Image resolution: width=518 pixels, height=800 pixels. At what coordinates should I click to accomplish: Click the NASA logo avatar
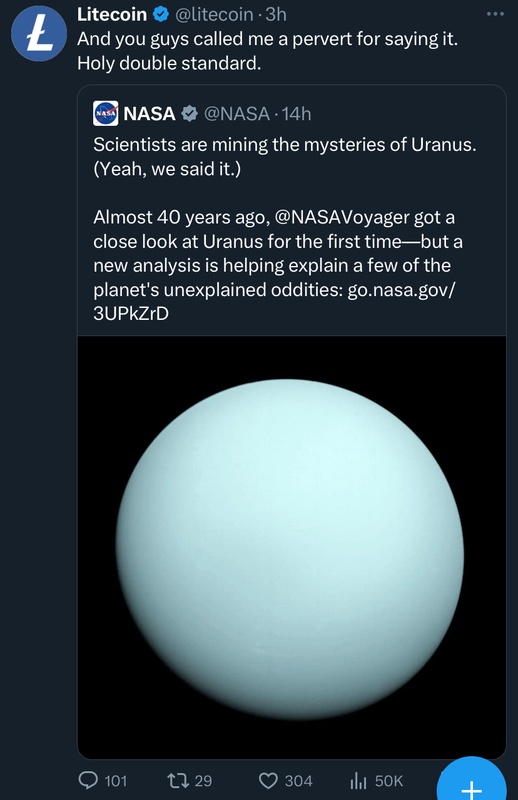(x=106, y=113)
